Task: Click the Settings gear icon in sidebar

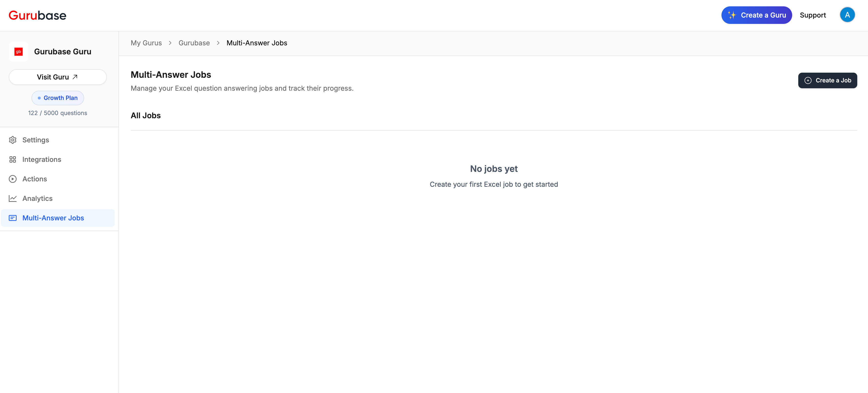Action: tap(13, 140)
